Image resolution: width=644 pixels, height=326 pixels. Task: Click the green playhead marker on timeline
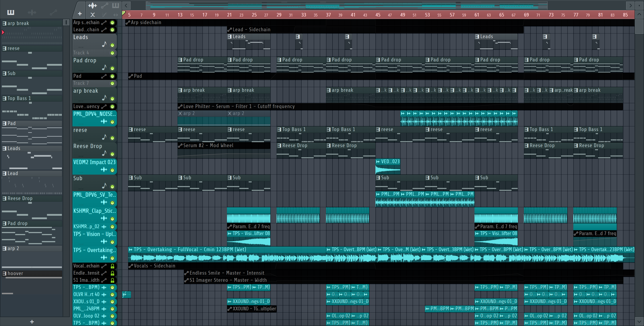pyautogui.click(x=123, y=13)
